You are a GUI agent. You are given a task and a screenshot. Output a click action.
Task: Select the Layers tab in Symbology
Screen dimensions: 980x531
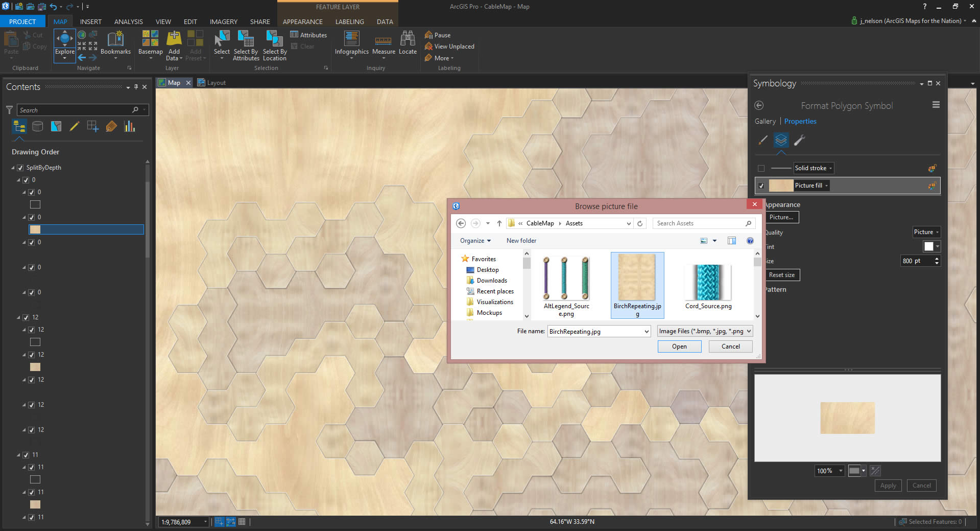pos(781,140)
